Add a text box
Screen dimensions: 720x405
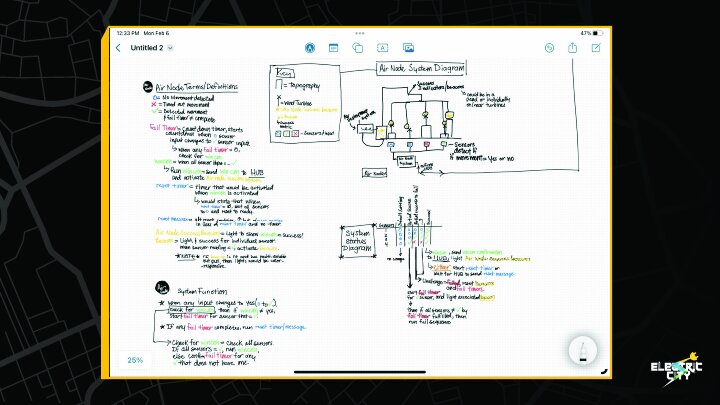coord(382,48)
